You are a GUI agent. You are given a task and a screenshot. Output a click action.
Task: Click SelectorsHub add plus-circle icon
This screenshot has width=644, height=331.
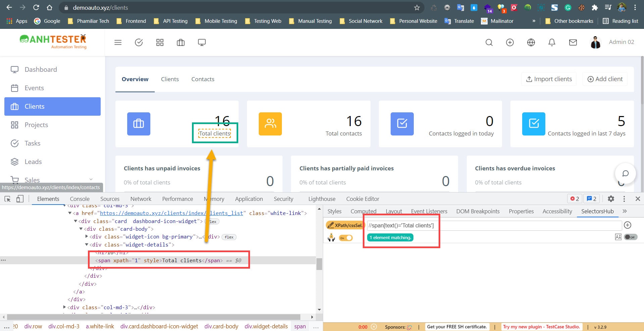pos(628,225)
